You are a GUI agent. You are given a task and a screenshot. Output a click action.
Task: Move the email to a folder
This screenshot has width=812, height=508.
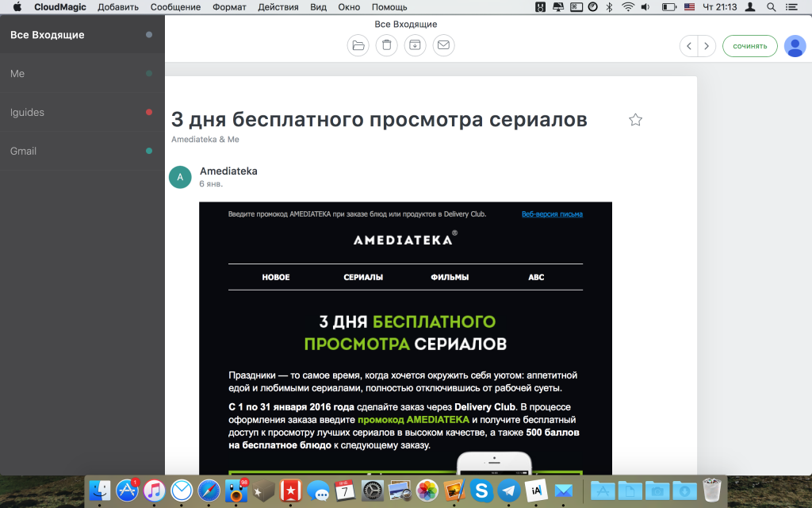click(x=358, y=45)
